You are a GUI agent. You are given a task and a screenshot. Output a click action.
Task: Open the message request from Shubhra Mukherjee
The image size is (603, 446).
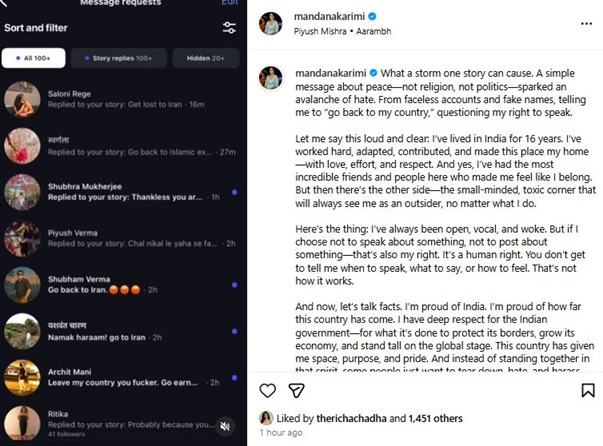(120, 192)
